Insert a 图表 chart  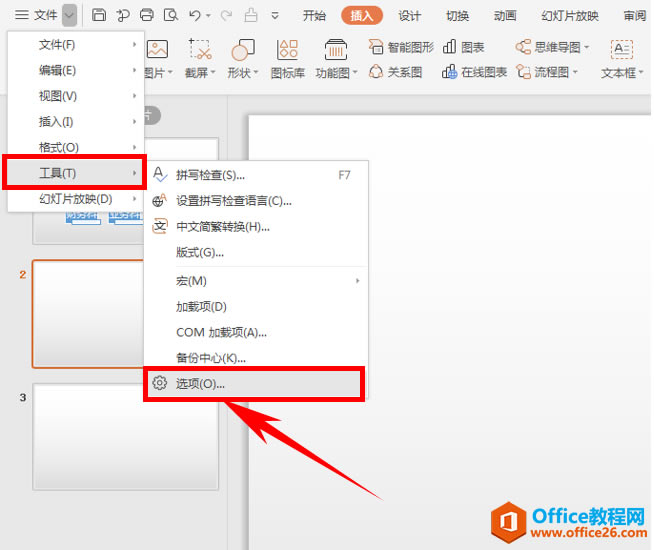463,47
